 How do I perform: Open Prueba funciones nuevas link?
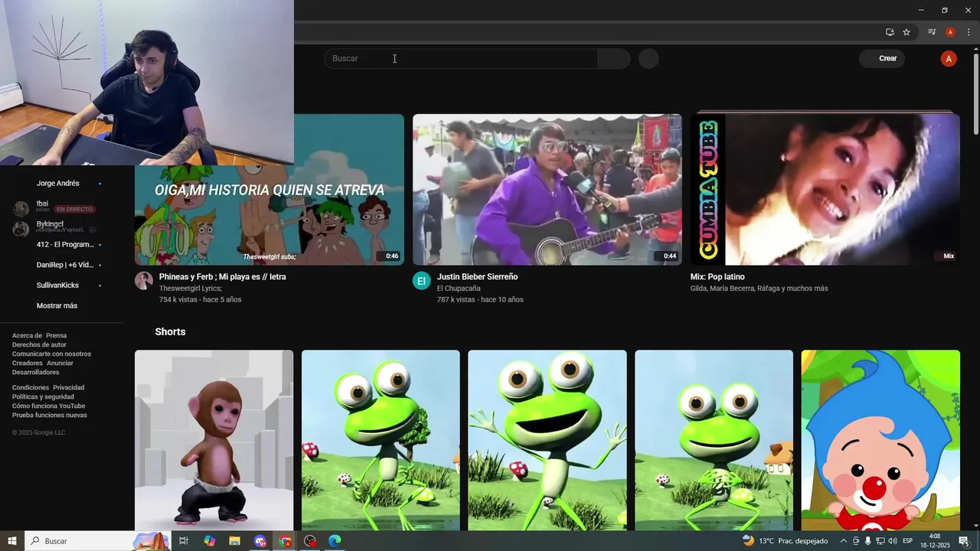(50, 415)
